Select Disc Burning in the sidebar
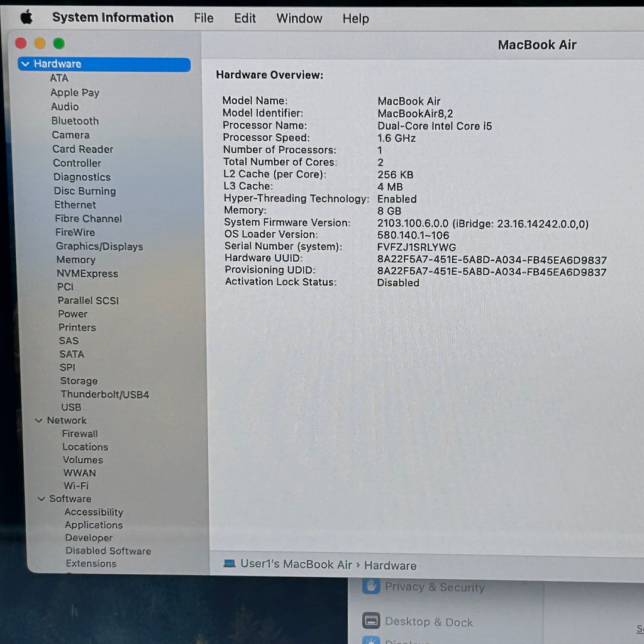 pyautogui.click(x=85, y=191)
